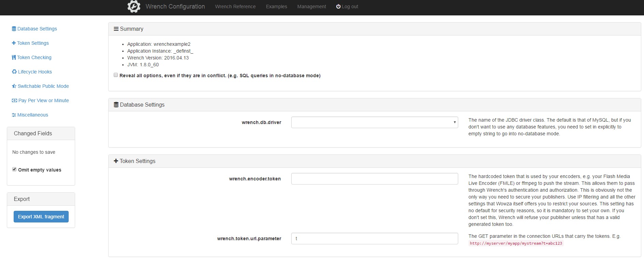Click the Switchable Public Mode star icon

coord(14,86)
